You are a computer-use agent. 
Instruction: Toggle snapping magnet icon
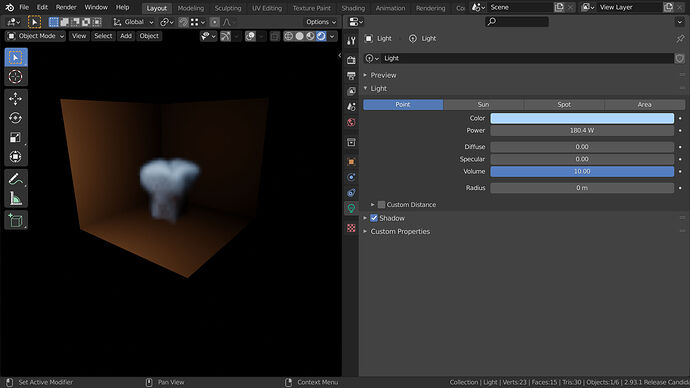pyautogui.click(x=184, y=22)
